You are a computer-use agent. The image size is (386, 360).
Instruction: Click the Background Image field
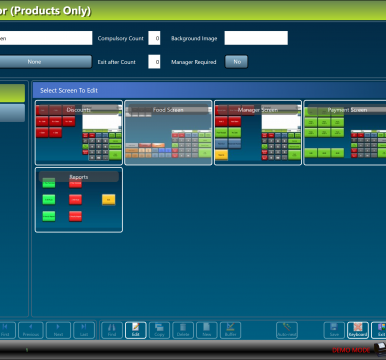point(256,38)
